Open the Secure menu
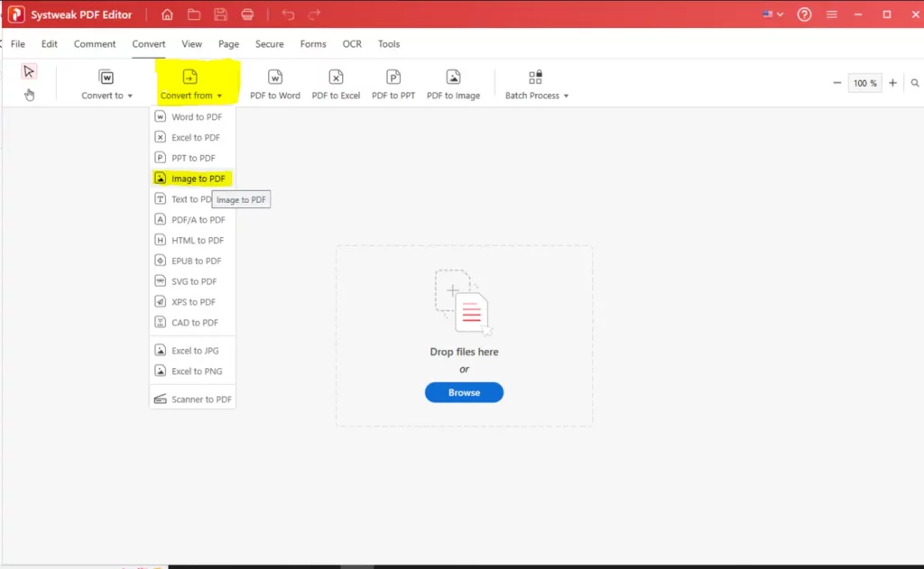924x569 pixels. coord(269,43)
